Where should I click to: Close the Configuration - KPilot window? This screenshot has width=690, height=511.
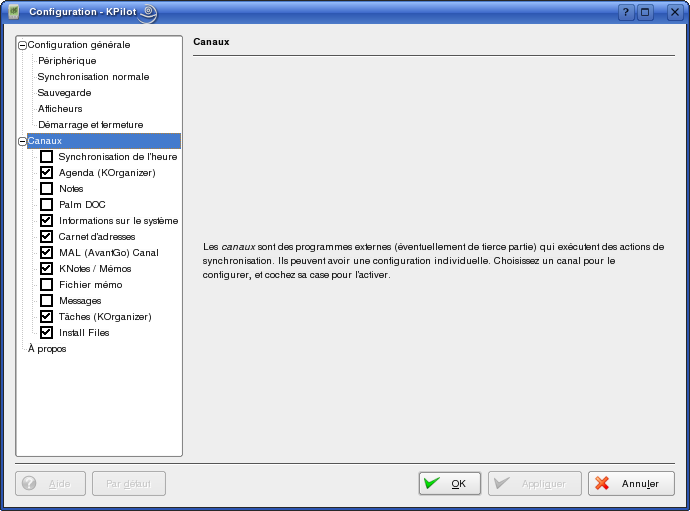click(x=674, y=12)
